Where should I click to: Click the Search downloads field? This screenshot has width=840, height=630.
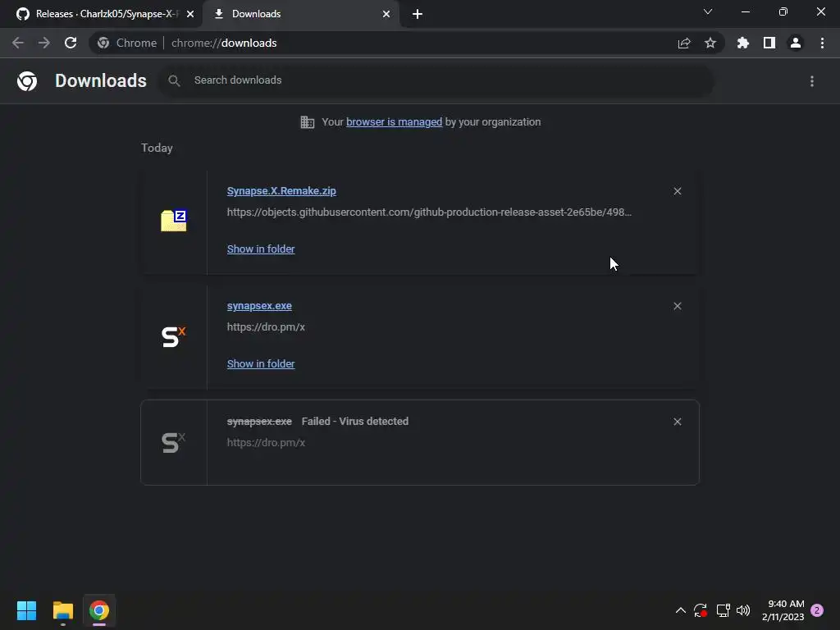point(436,80)
